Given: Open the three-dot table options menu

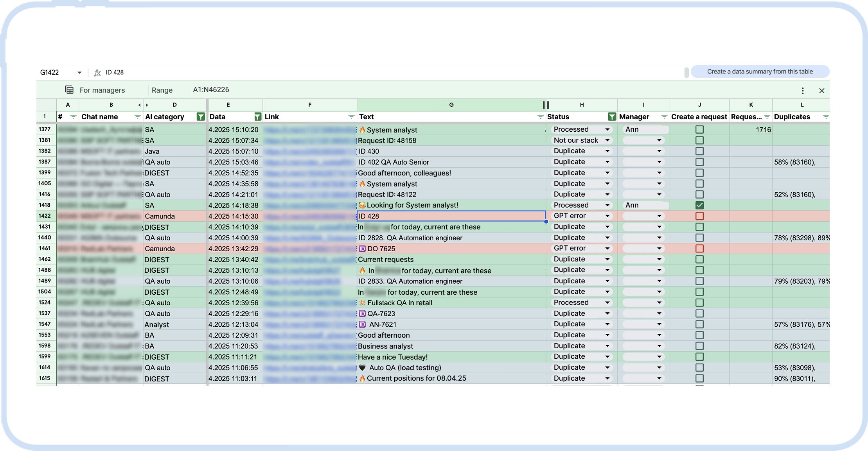Looking at the screenshot, I should click(x=803, y=91).
